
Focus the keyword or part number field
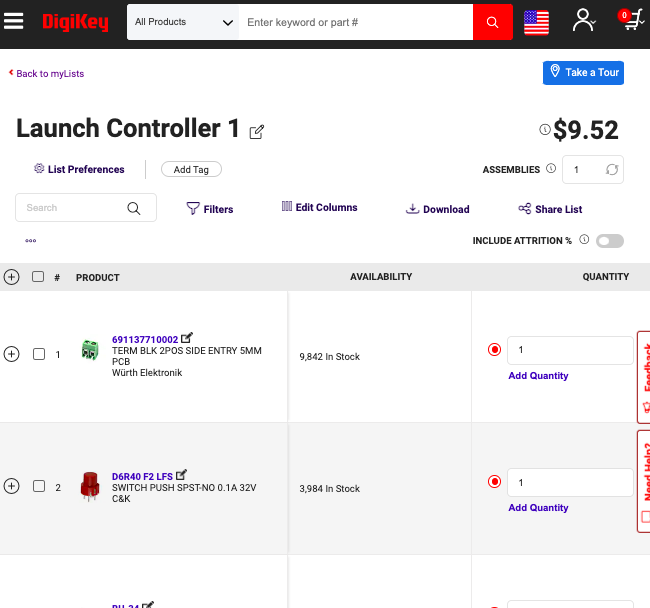(x=356, y=22)
